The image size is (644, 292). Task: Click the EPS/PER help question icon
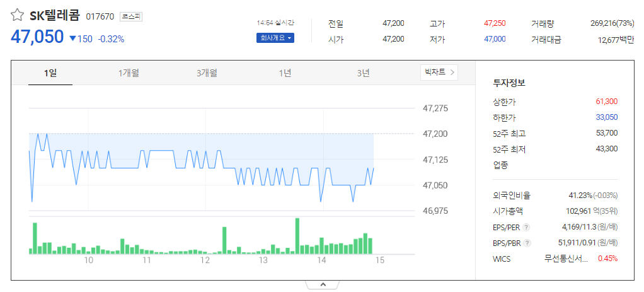pos(527,227)
